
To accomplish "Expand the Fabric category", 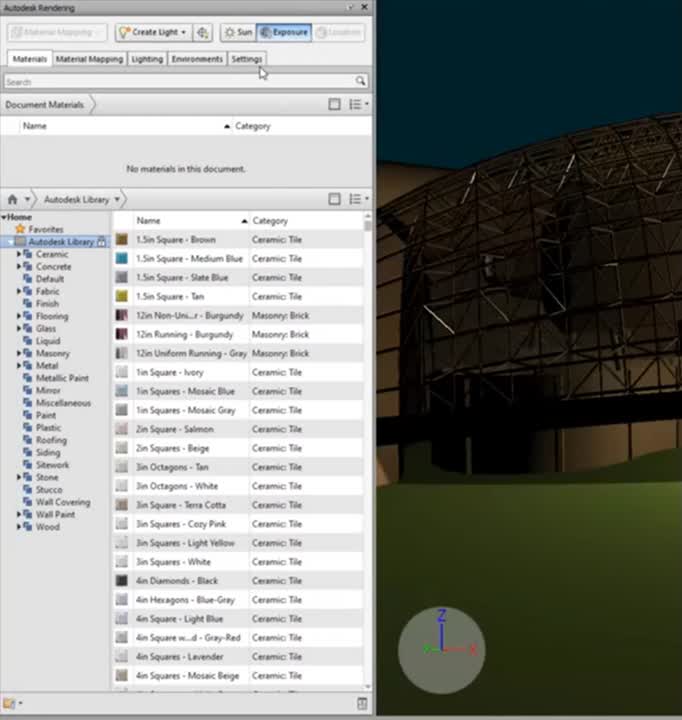I will [x=19, y=291].
